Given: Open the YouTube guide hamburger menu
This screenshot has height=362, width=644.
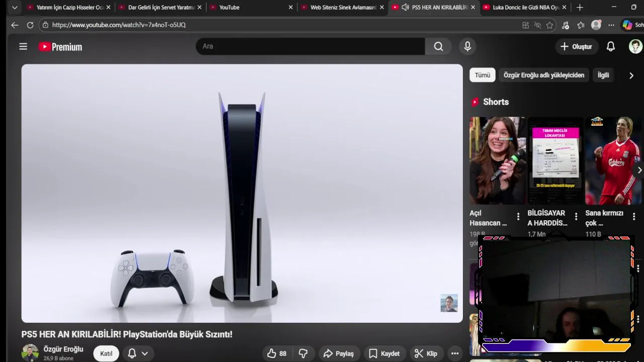Looking at the screenshot, I should (23, 47).
